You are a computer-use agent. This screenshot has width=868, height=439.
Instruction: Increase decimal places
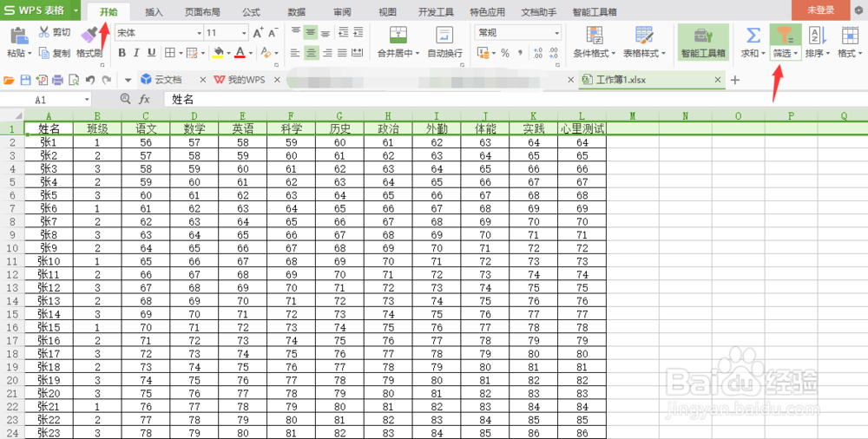point(537,53)
